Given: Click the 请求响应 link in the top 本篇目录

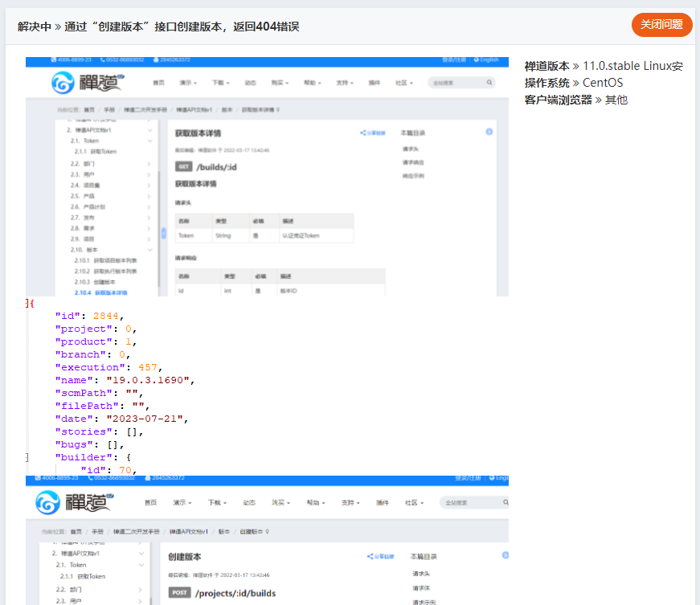Looking at the screenshot, I should coord(414,162).
